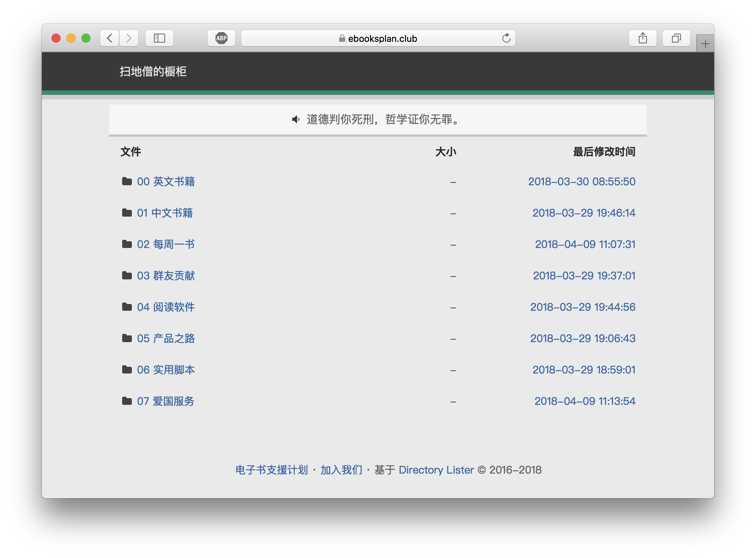This screenshot has width=756, height=558.
Task: Reload the page with the refresh icon
Action: point(506,38)
